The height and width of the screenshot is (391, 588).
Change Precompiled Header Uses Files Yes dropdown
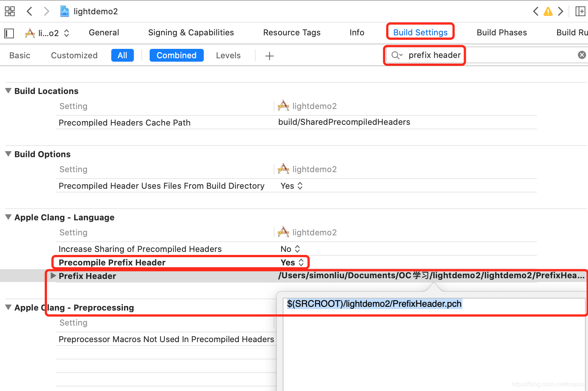point(292,186)
